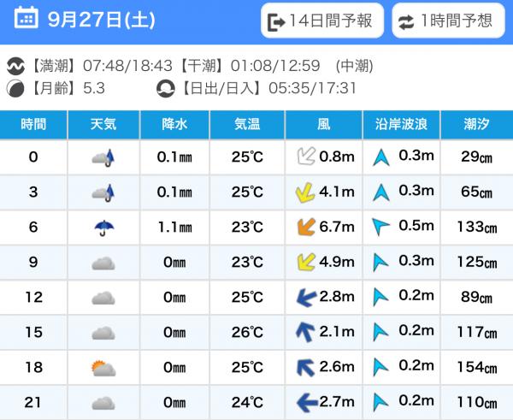
Task: Click the cloudy icon at 9時
Action: (x=103, y=262)
